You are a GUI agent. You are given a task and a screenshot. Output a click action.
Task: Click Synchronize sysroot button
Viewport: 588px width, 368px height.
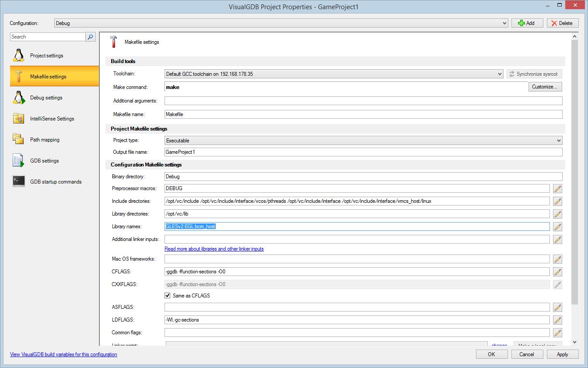pos(534,74)
